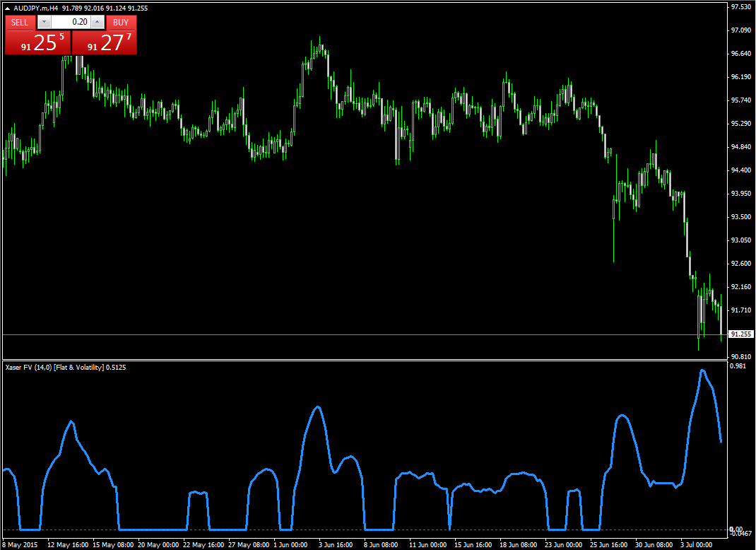Click the 91.255 current price tag

pyautogui.click(x=740, y=334)
